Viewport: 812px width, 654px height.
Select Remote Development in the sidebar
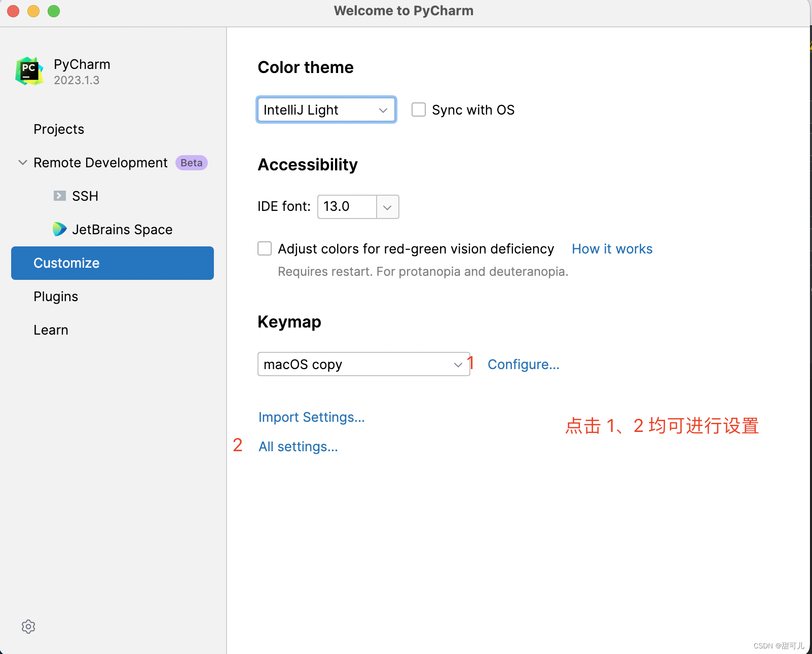click(x=100, y=162)
